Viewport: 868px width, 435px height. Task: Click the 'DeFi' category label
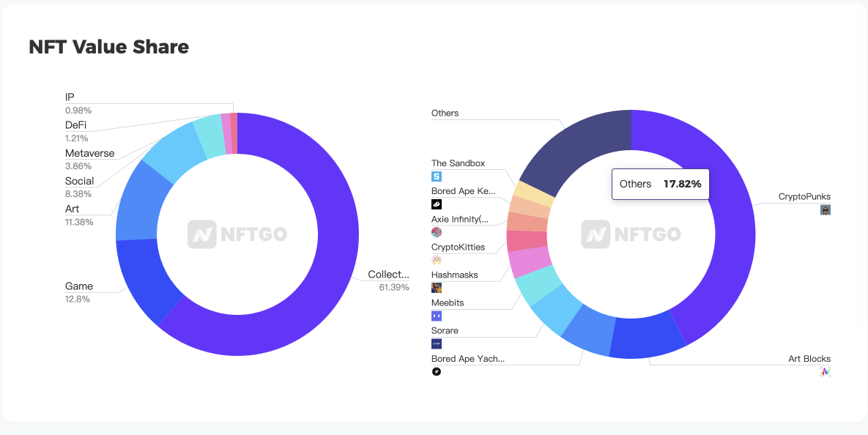pyautogui.click(x=76, y=125)
